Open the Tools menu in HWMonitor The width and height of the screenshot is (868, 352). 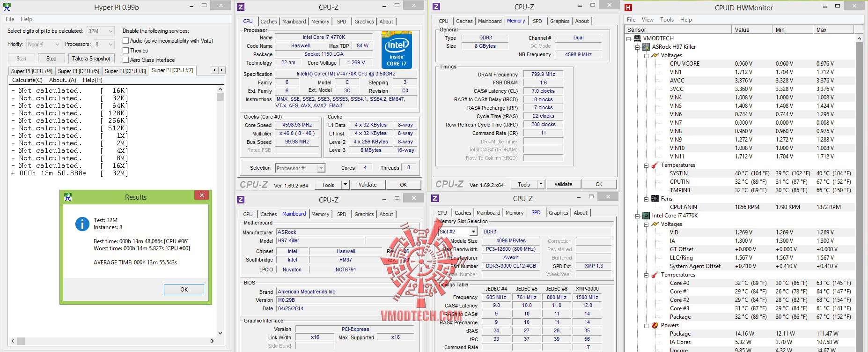[x=667, y=20]
